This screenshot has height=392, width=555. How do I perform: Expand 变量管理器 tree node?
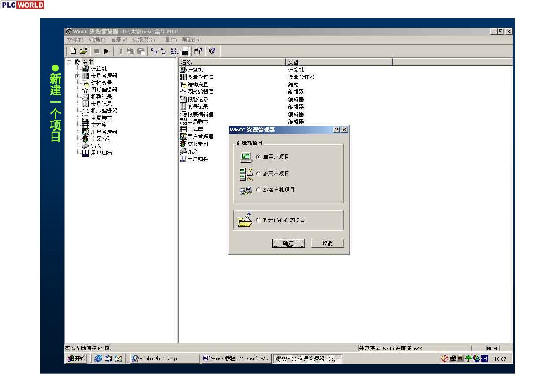[77, 76]
